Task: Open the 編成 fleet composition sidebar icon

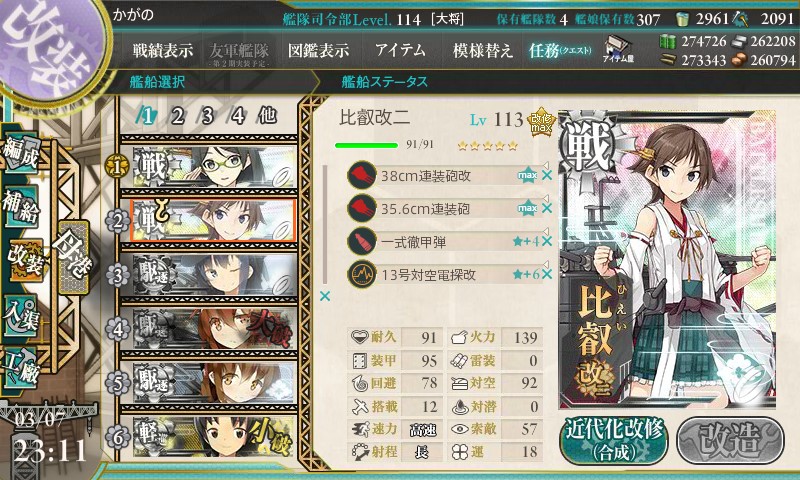Action: [x=21, y=153]
